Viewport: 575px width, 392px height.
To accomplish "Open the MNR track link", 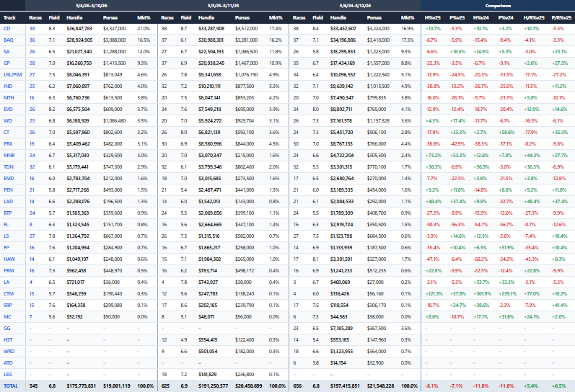I will (x=9, y=156).
